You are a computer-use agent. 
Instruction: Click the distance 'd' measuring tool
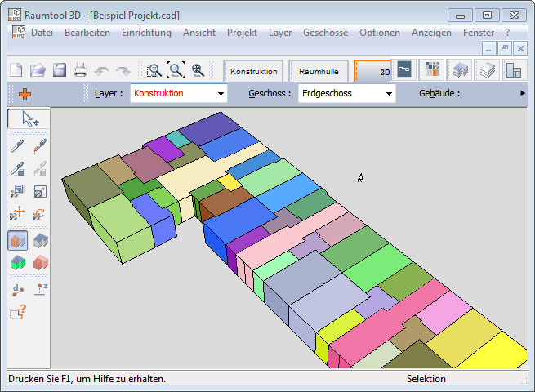click(18, 291)
